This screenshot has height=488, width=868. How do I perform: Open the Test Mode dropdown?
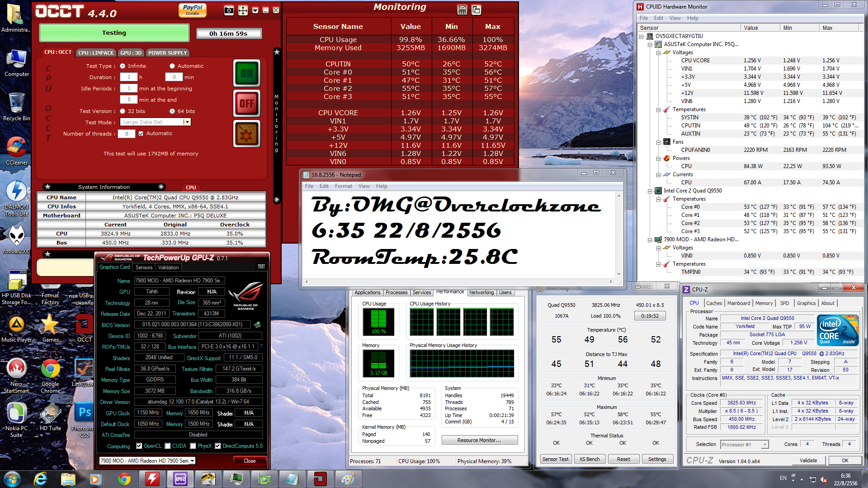187,122
